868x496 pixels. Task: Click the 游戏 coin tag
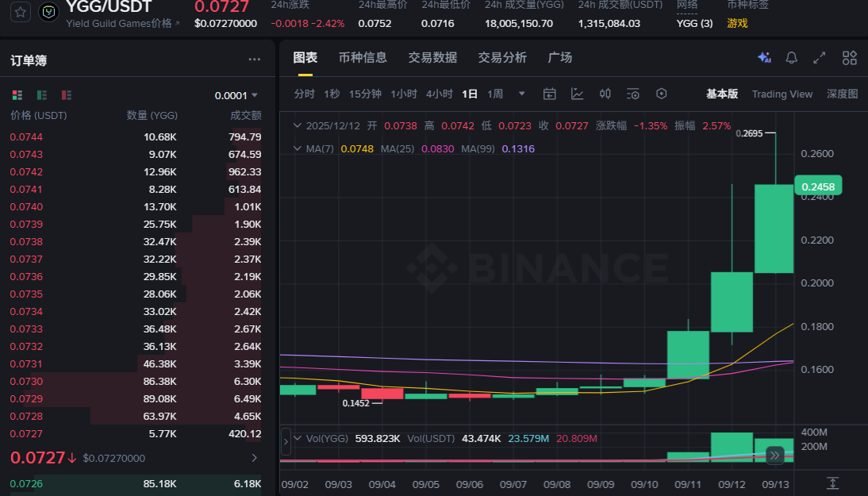tap(737, 23)
